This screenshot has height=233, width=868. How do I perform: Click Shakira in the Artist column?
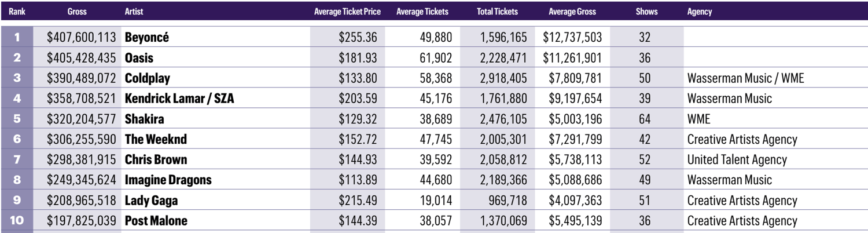point(145,119)
